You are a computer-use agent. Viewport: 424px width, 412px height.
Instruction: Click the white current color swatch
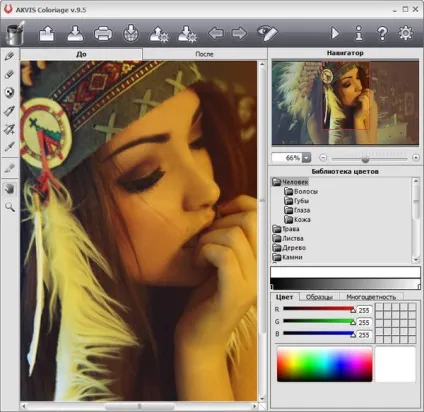pos(395,364)
